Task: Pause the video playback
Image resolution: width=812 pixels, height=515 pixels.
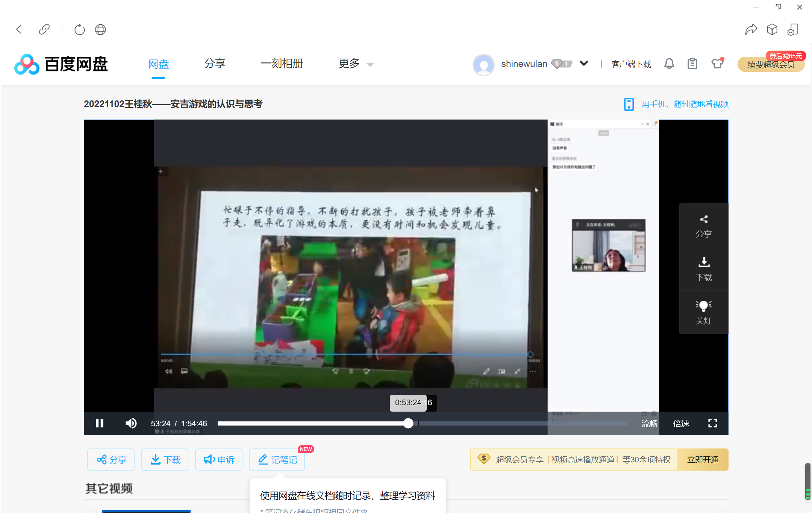Action: point(99,423)
